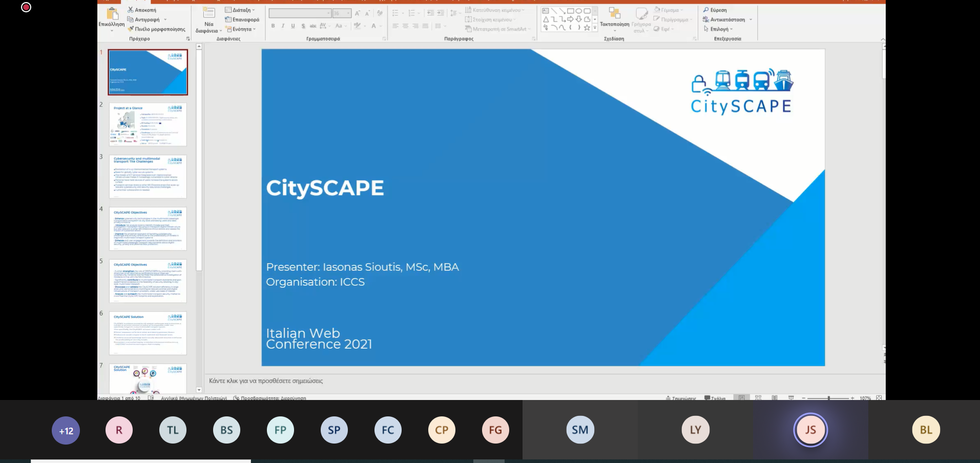Expand the Select (Επιλογή) dropdown
The width and height of the screenshot is (980, 463).
point(731,29)
